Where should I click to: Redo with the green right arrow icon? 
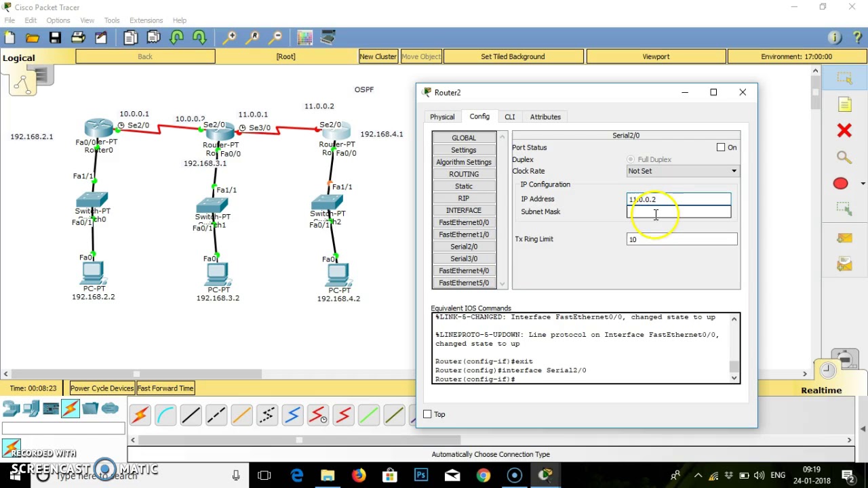pyautogui.click(x=199, y=38)
